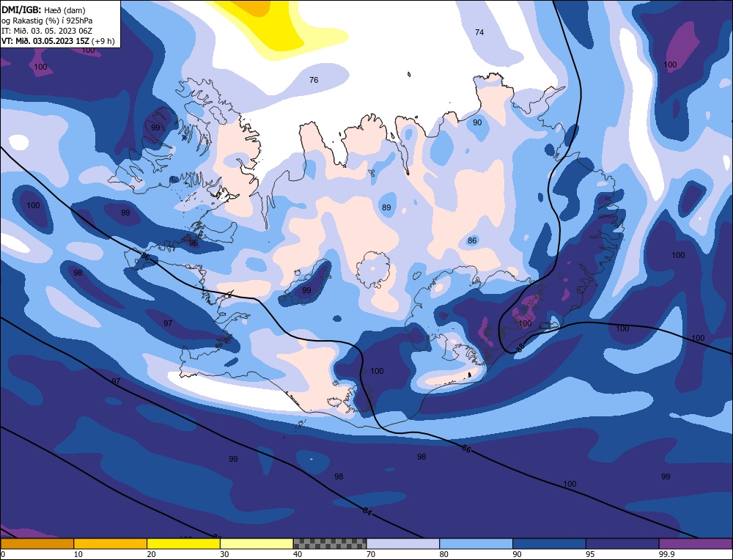The image size is (733, 560).
Task: Click the dark navy 95–99.9 legend swatch
Action: tap(622, 543)
